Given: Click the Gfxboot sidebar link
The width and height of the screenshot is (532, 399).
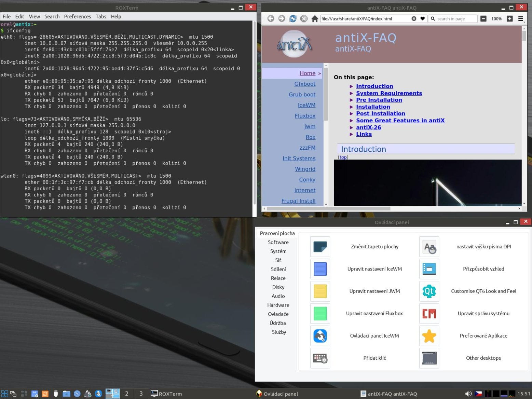Looking at the screenshot, I should (305, 84).
